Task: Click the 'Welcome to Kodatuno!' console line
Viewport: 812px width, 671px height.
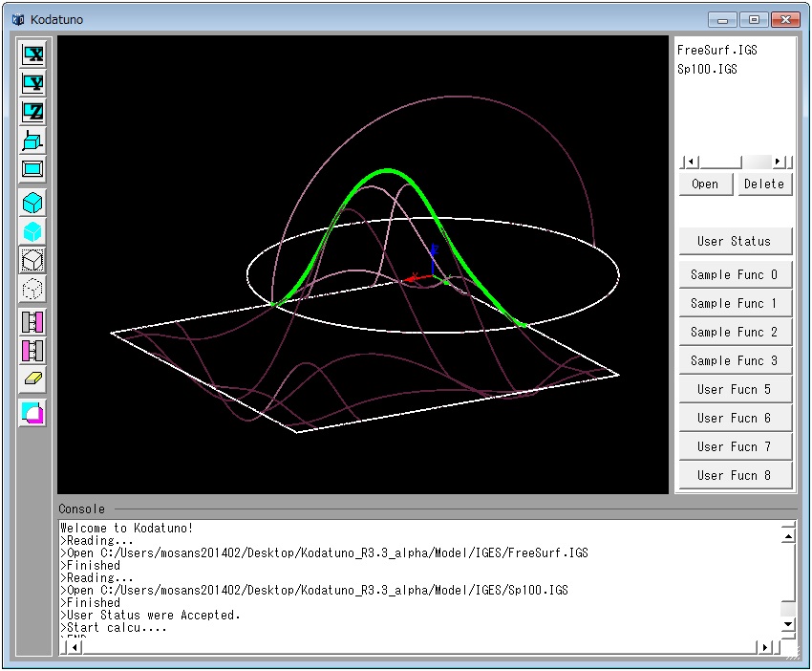Action: [127, 528]
